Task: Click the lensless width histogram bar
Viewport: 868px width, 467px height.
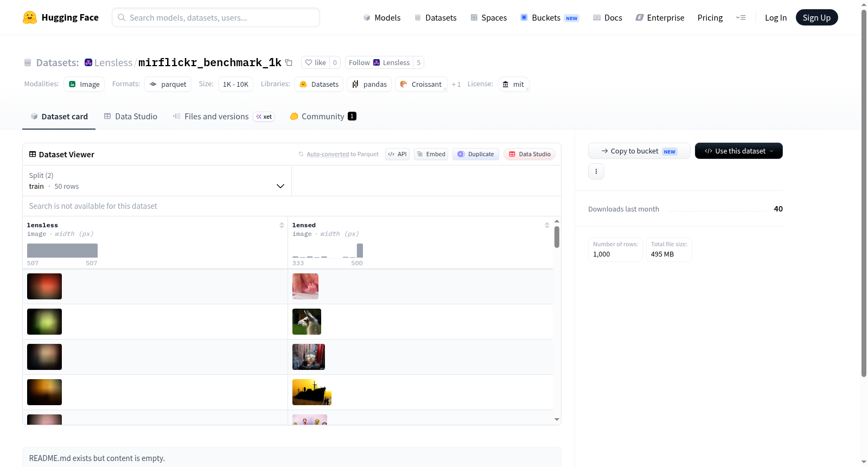Action: (x=62, y=251)
